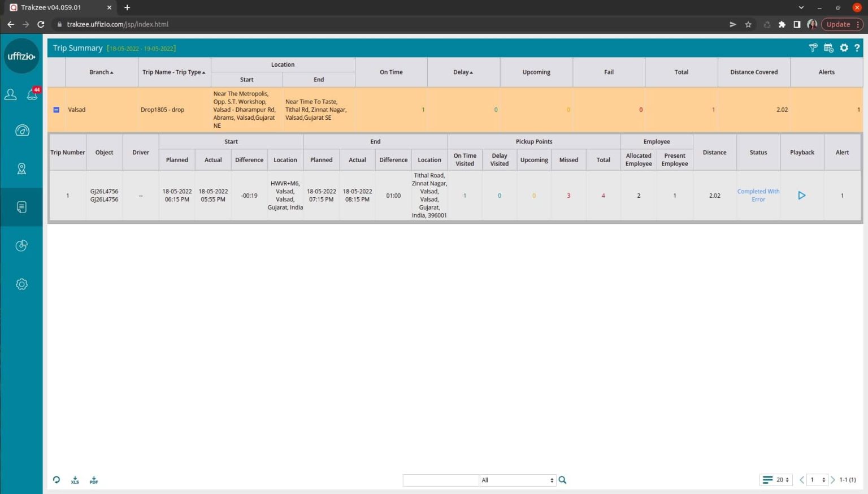Screen dimensions: 868x494
Task: Open the dashboard gauge icon in sidebar
Action: tap(21, 131)
